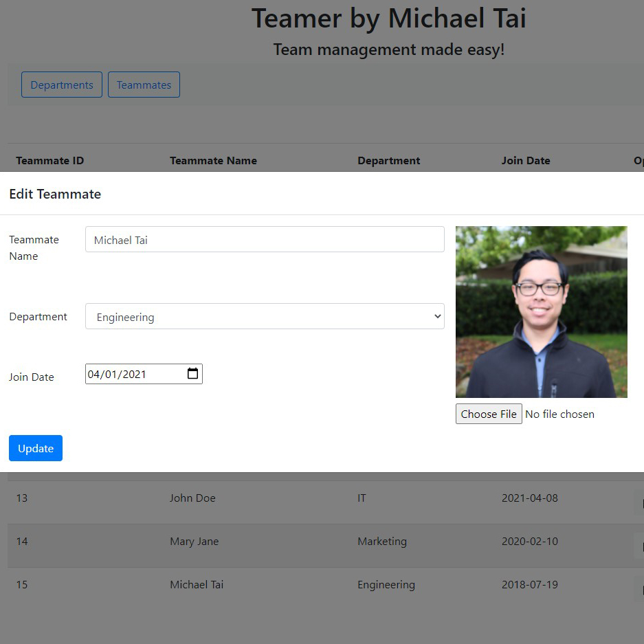The height and width of the screenshot is (644, 644).
Task: Click join date 2018-07-19
Action: 530,584
